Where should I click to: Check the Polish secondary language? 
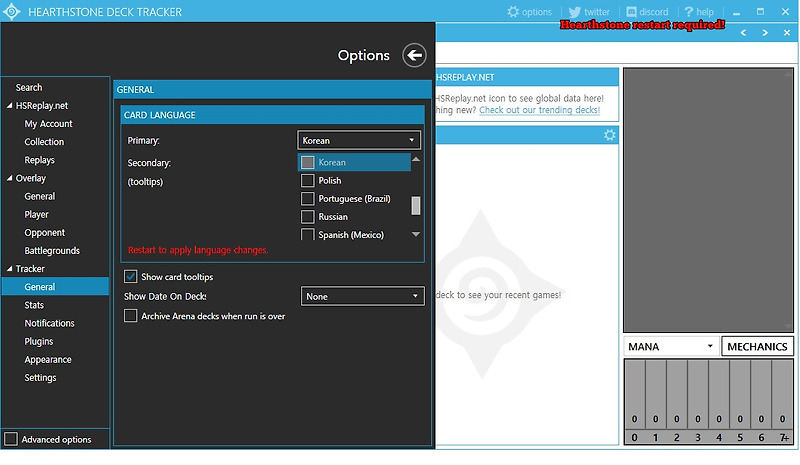[x=307, y=180]
